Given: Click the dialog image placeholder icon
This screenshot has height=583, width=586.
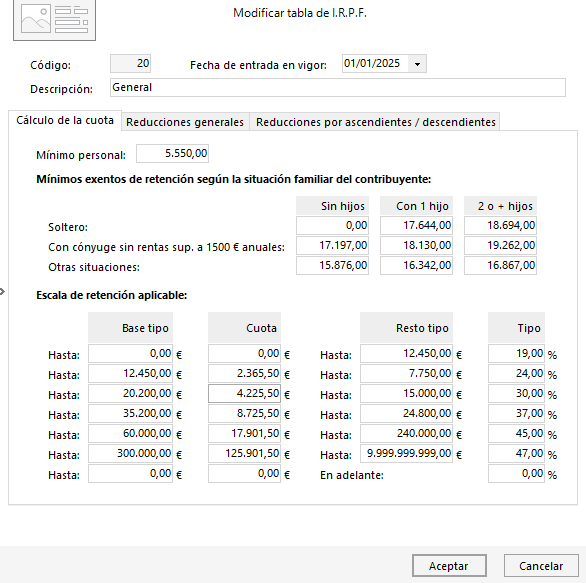Looking at the screenshot, I should point(55,20).
